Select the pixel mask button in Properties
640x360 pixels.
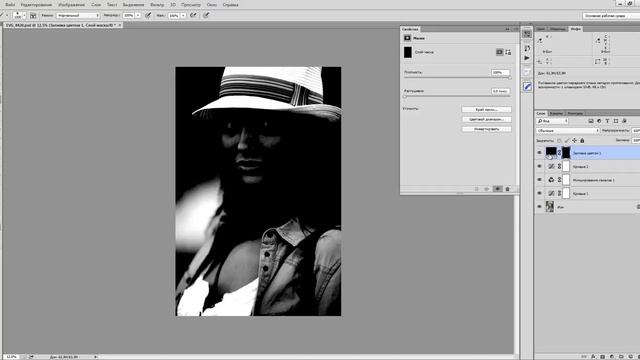tap(499, 52)
